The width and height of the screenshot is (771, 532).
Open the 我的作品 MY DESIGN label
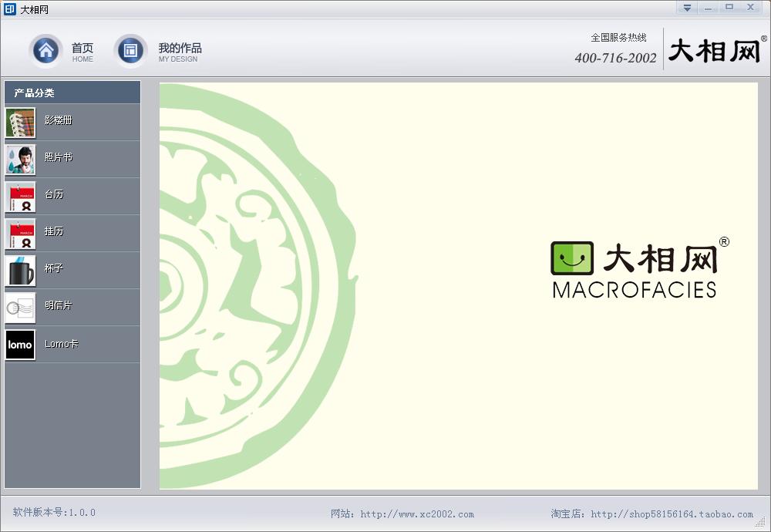point(180,52)
